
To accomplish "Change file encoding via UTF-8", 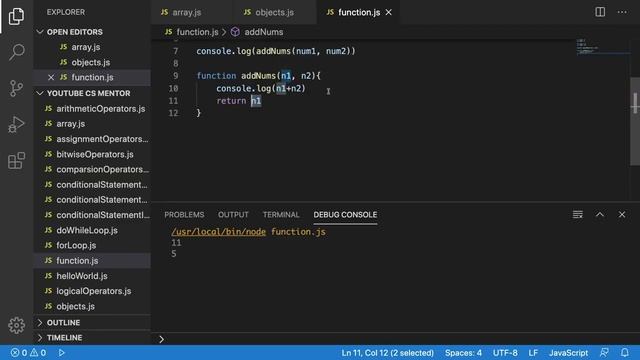I will (x=505, y=353).
